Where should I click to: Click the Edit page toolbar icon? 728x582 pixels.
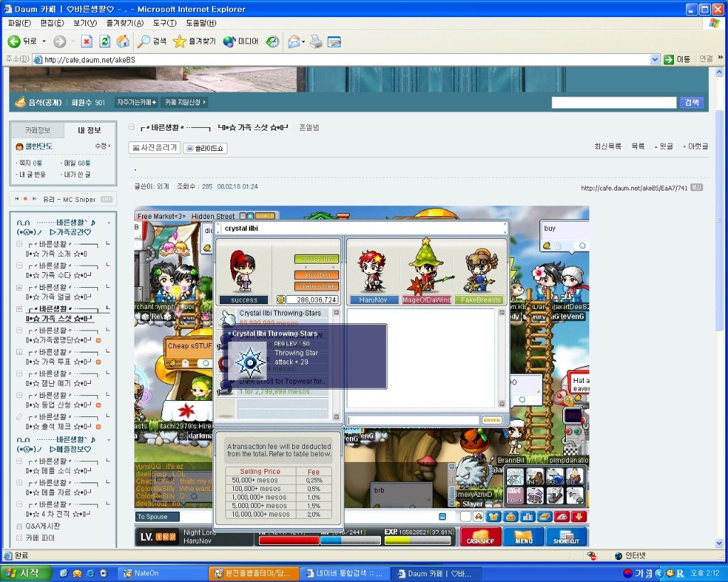coord(334,41)
